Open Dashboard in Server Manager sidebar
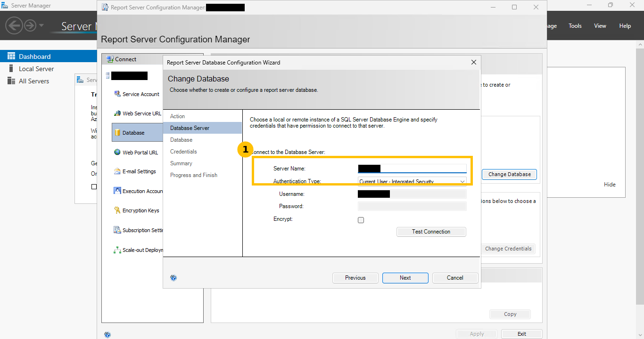644x339 pixels. click(49, 56)
